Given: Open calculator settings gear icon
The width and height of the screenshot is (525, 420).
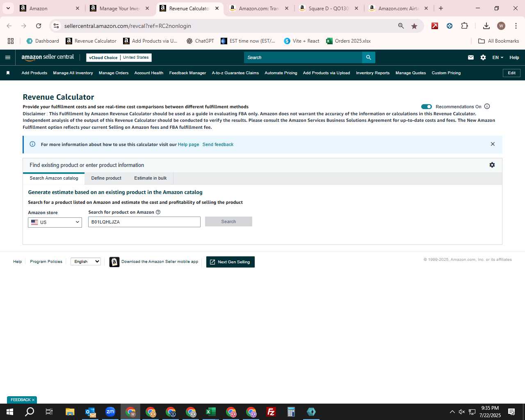Looking at the screenshot, I should click(492, 165).
